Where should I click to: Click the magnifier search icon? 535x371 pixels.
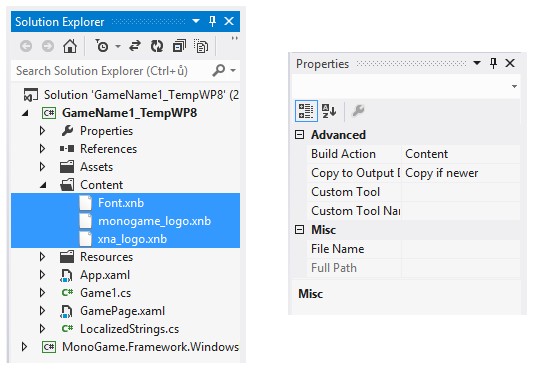[219, 70]
